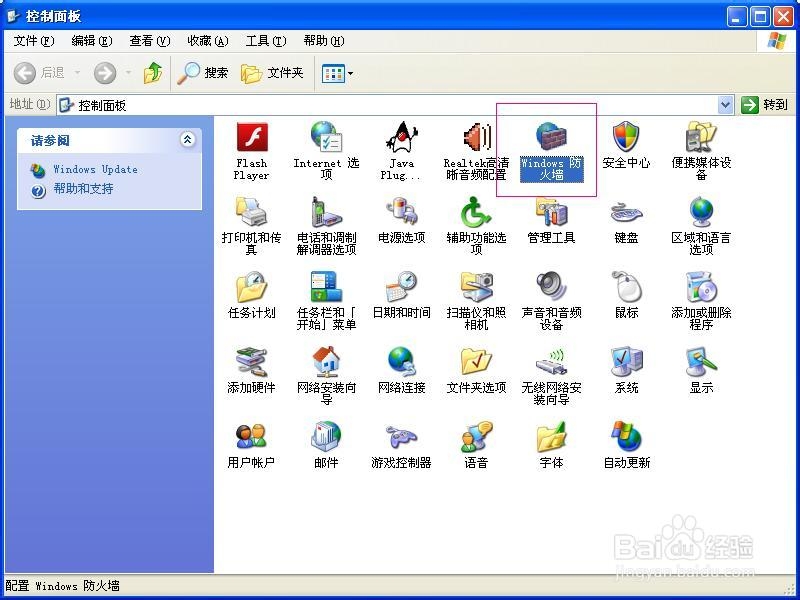Viewport: 800px width, 600px height.
Task: Open the 网络连接 icon
Action: pyautogui.click(x=402, y=362)
